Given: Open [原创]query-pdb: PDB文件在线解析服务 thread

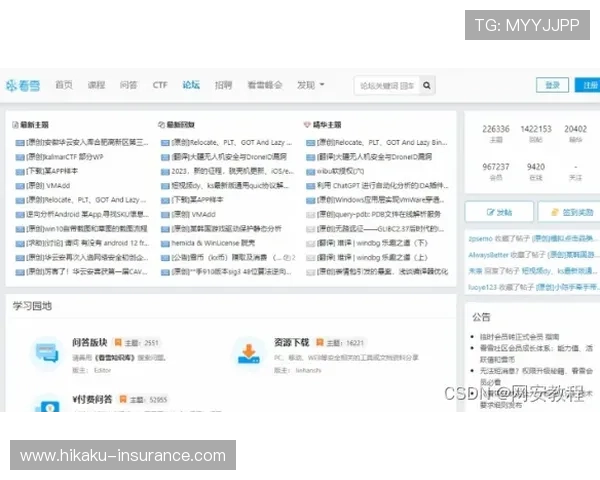Looking at the screenshot, I should coord(379,214).
